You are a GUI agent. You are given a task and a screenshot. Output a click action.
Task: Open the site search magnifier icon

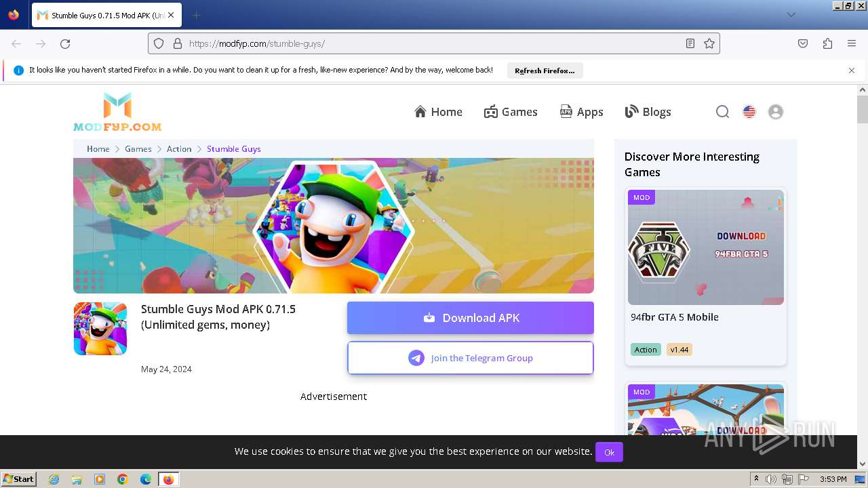click(x=723, y=112)
